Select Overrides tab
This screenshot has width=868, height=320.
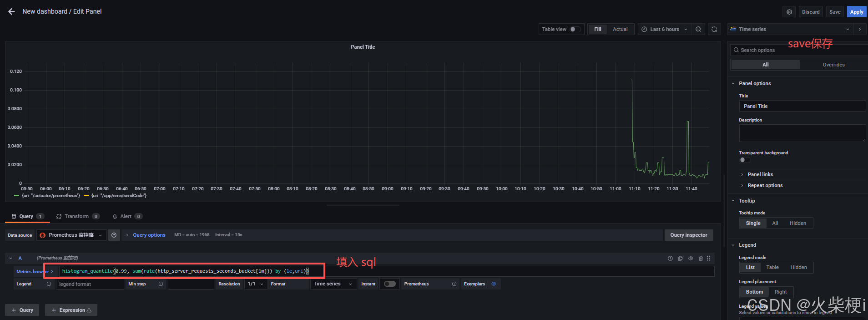click(x=833, y=65)
